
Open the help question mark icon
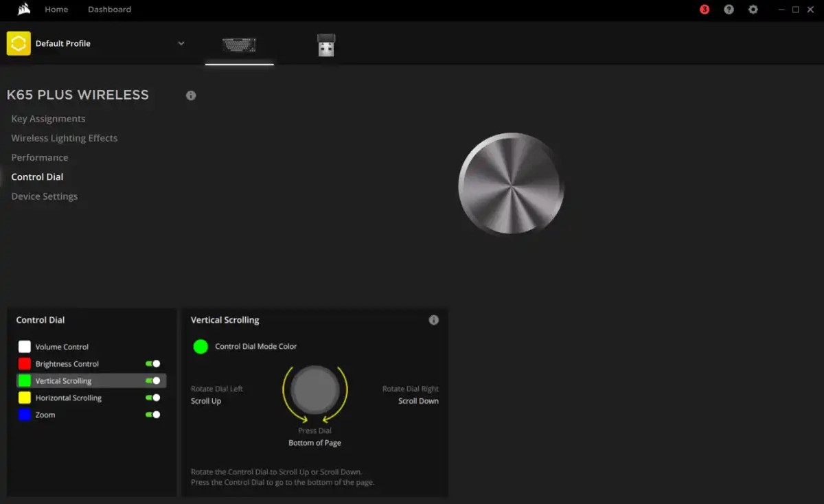coord(729,10)
